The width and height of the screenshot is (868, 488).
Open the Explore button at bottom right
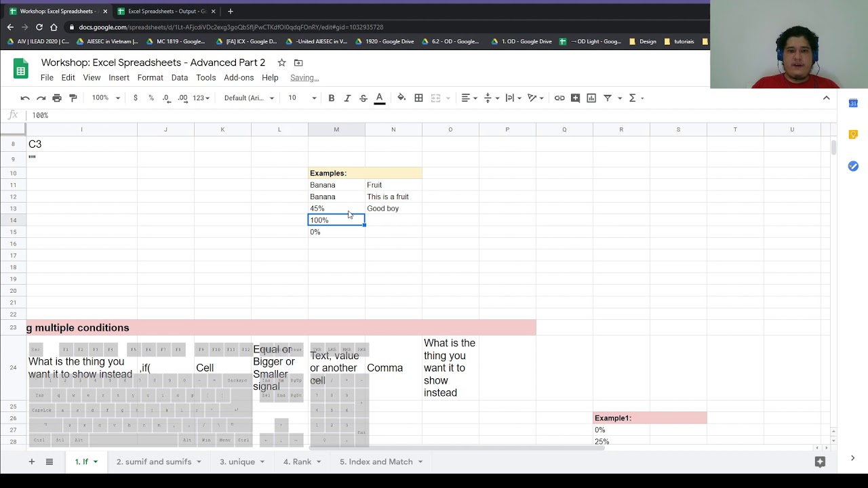pos(820,462)
